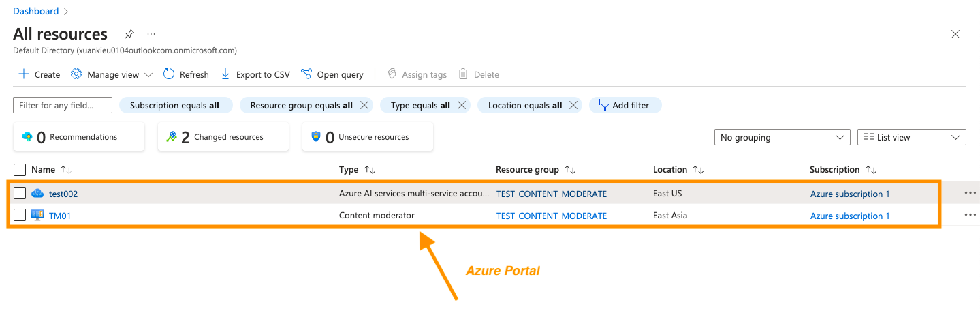The width and height of the screenshot is (980, 309).
Task: Open the context menu for TM01 row
Action: 970,215
